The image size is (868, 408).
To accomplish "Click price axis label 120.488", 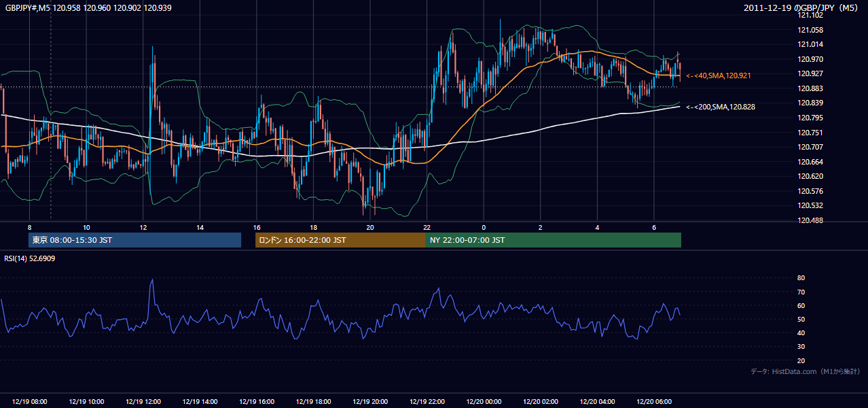I will coord(810,220).
